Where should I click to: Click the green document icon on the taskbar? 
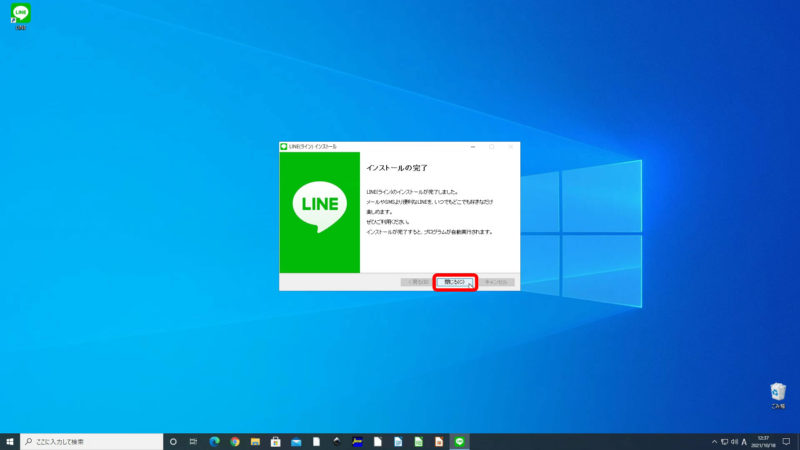418,441
